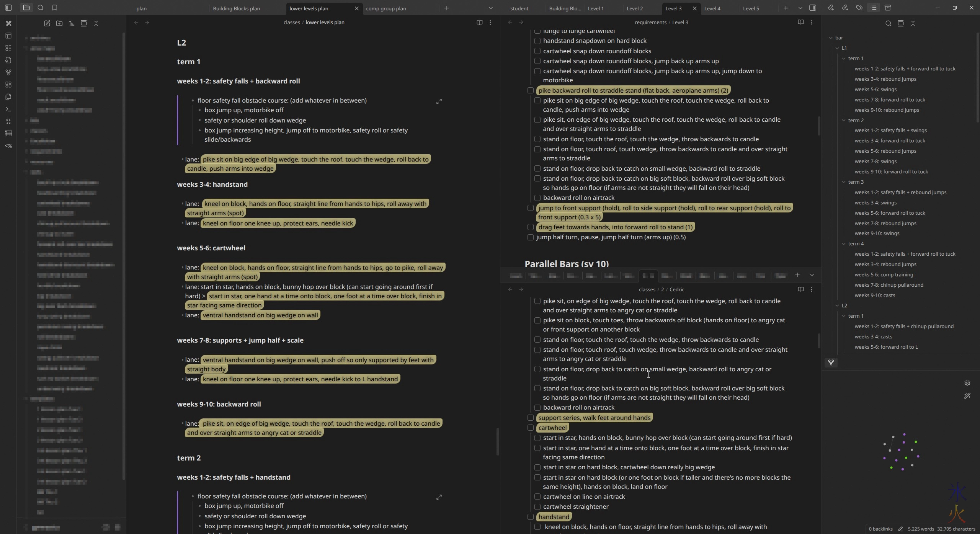Open the tab list dropdown beside the Level 5 tab

pos(800,8)
